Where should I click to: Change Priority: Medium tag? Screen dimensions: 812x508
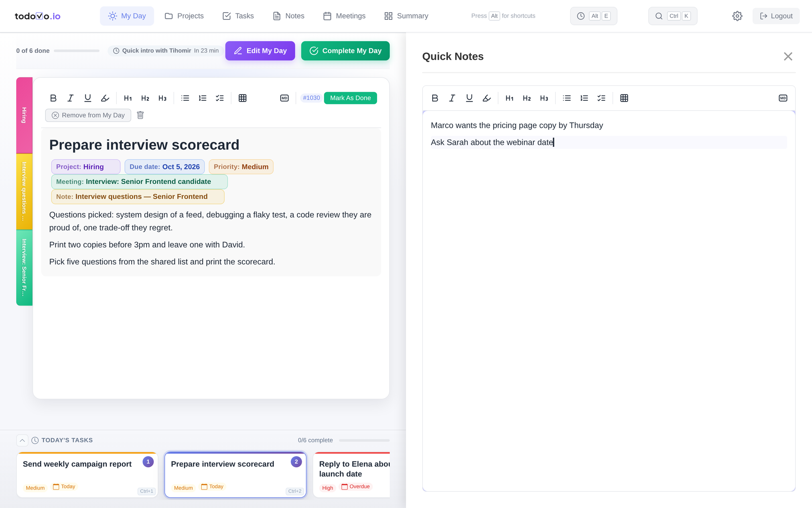(x=241, y=167)
